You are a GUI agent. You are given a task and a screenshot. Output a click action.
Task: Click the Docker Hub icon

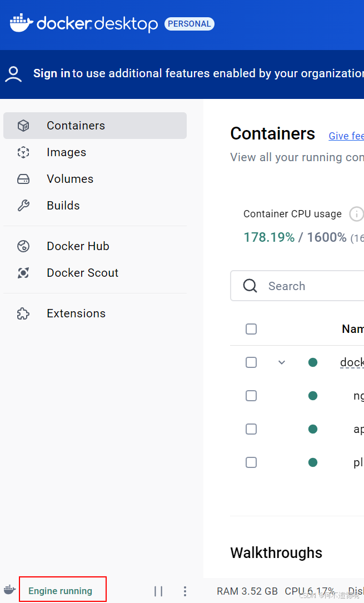23,246
